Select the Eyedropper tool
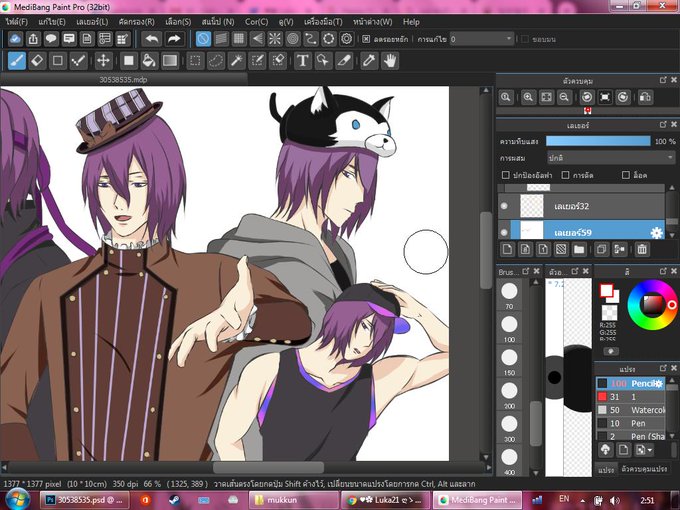Viewport: 680px width, 510px height. (x=369, y=61)
